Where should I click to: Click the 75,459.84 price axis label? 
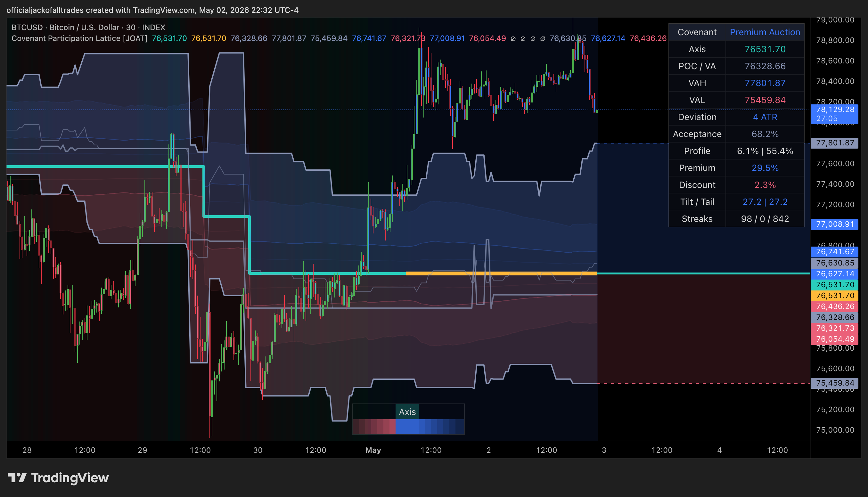coord(834,383)
